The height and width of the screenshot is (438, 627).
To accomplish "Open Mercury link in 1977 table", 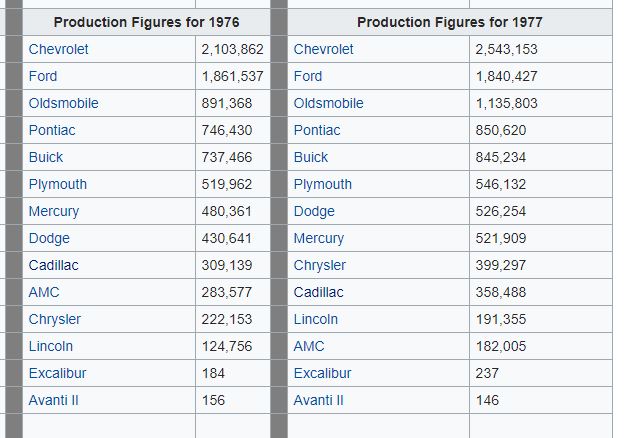I will pyautogui.click(x=319, y=238).
